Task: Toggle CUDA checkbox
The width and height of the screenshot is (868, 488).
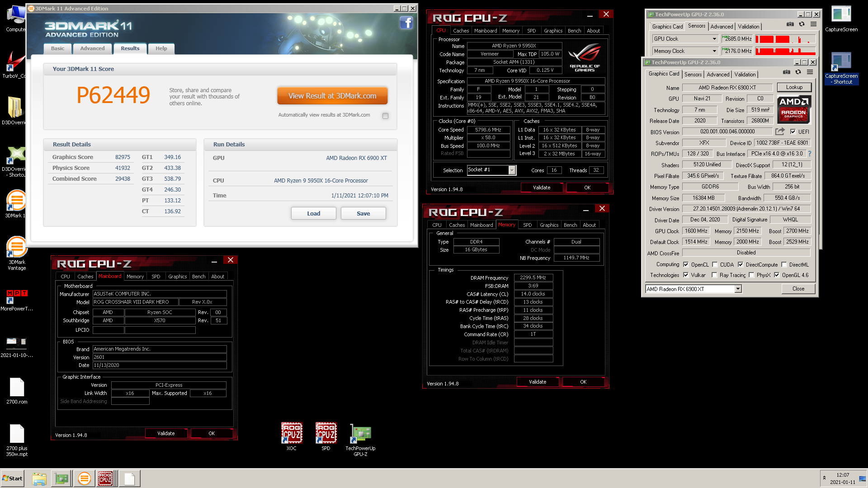Action: coord(715,265)
